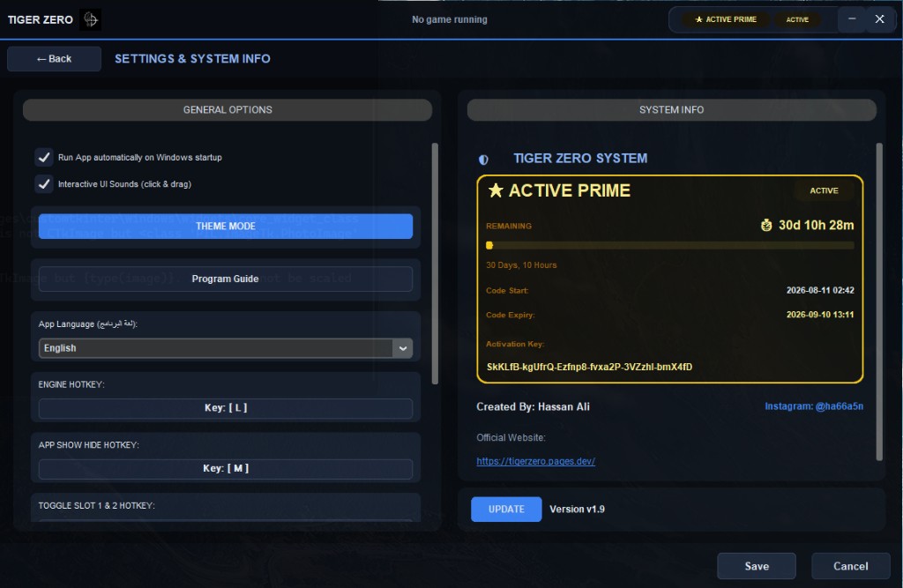Click the remaining time progress bar

pos(670,245)
